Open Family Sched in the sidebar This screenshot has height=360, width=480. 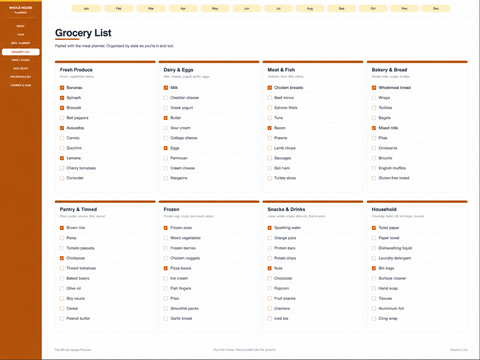click(21, 60)
